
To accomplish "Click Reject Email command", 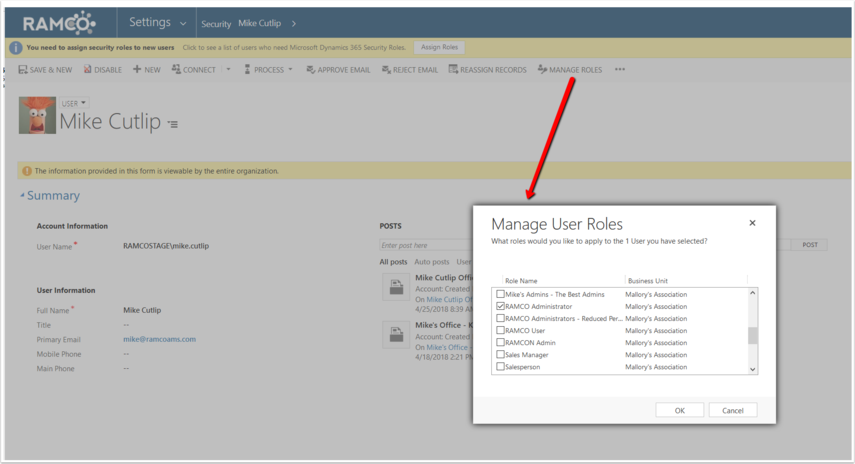I will coord(410,70).
